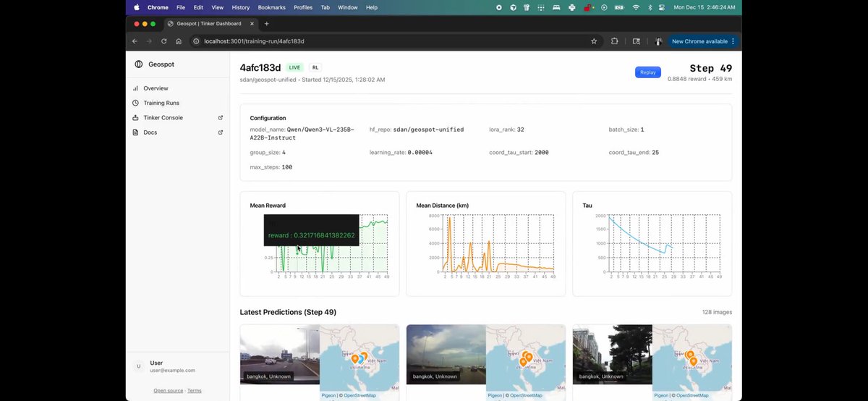This screenshot has height=401, width=868.
Task: Open the Bookmarks menu in the menu bar
Action: pos(271,7)
